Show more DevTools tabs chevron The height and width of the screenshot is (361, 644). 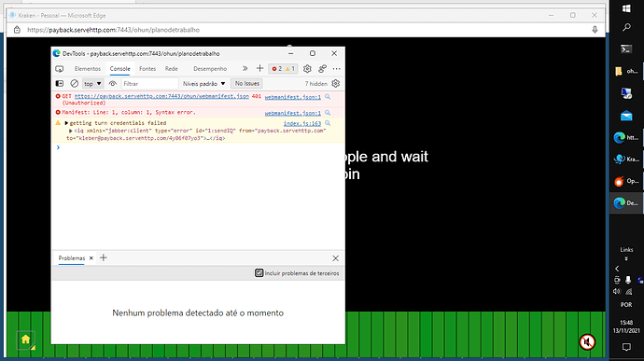tap(245, 69)
